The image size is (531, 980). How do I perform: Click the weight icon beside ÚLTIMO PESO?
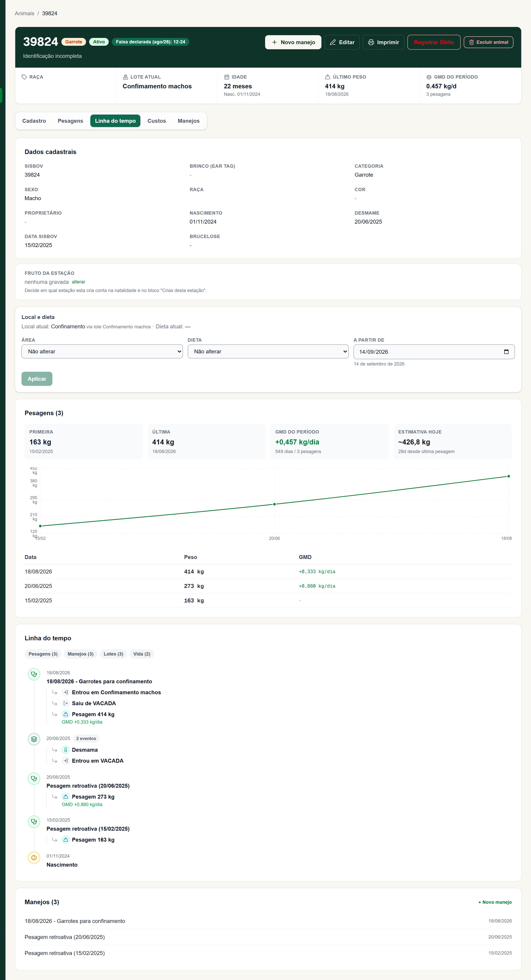327,77
